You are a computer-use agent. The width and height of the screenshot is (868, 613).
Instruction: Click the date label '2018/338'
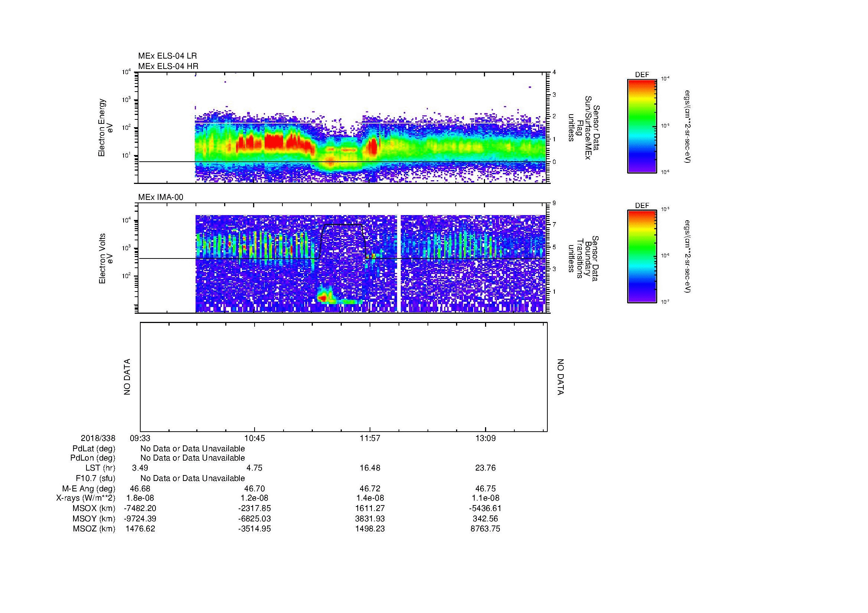pos(98,438)
